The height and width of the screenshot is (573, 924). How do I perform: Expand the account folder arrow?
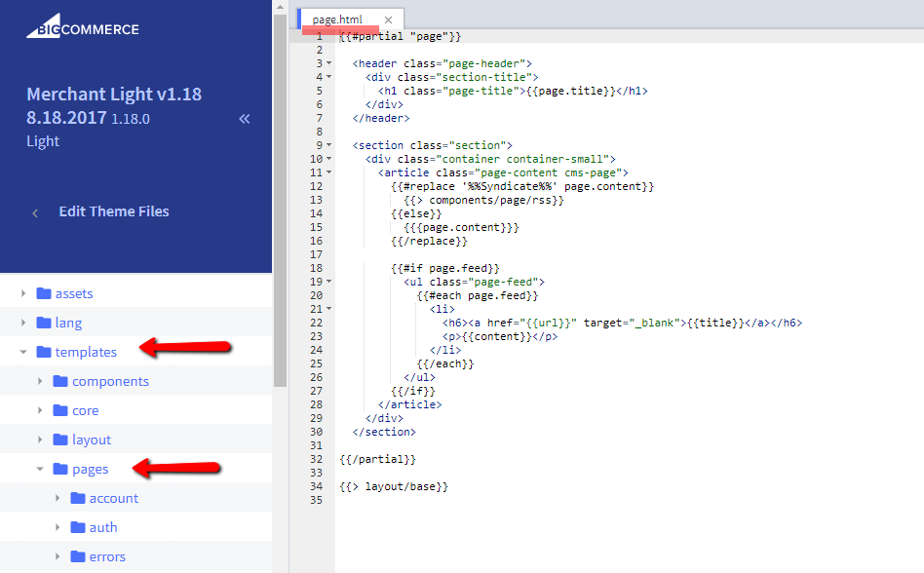tap(58, 498)
